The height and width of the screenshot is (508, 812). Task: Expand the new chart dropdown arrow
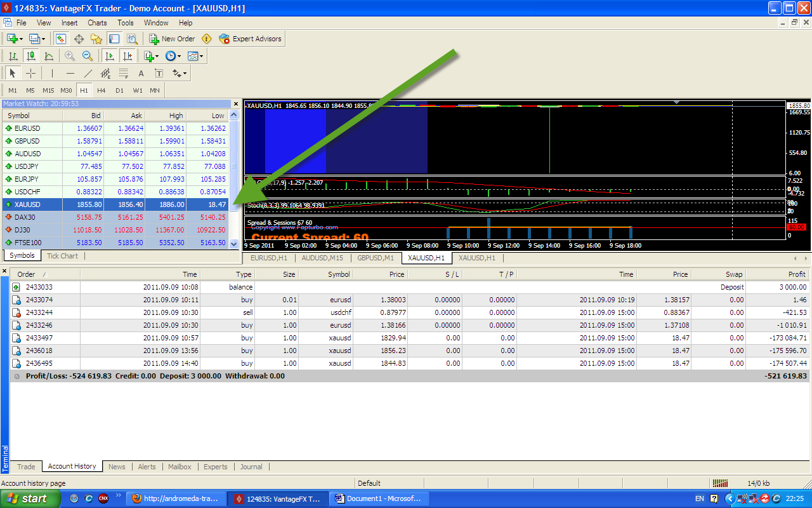[22, 39]
